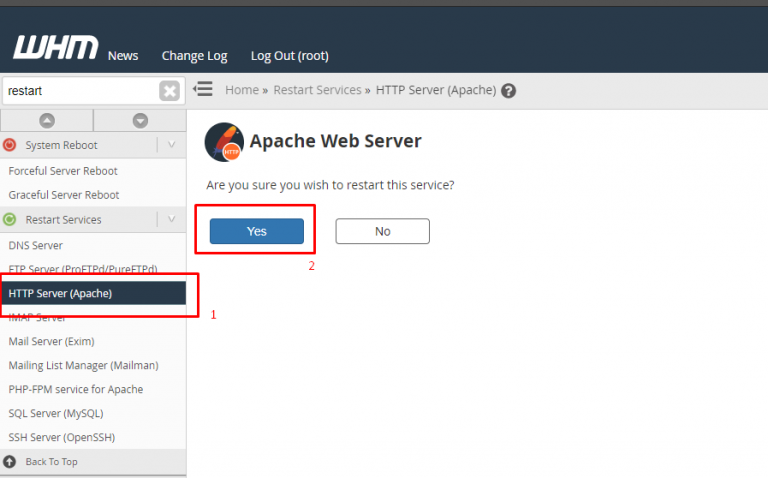This screenshot has height=478, width=768.
Task: Select Graceful Server Reboot
Action: click(64, 195)
